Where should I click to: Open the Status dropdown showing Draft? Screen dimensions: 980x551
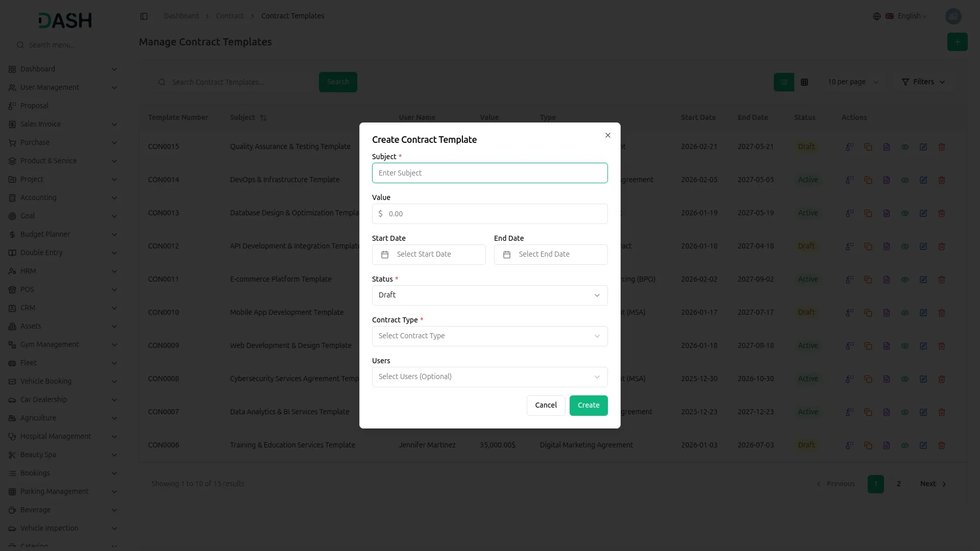[x=489, y=295]
